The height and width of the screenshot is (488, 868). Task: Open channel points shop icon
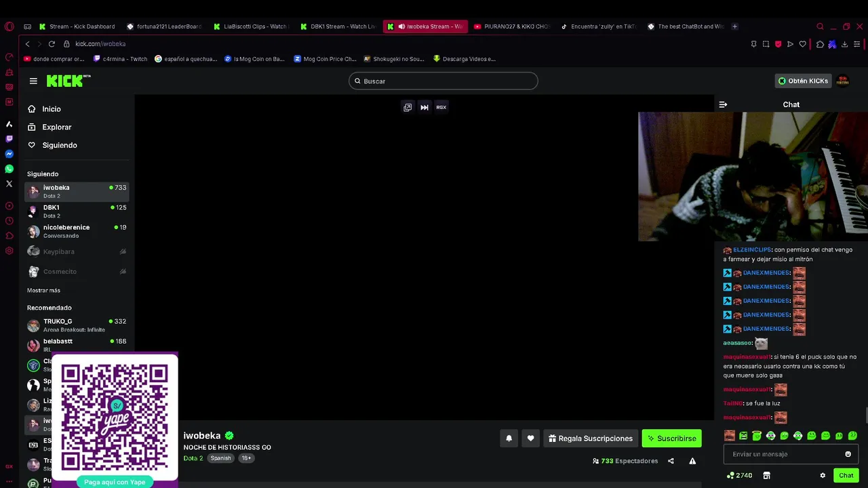pos(766,476)
